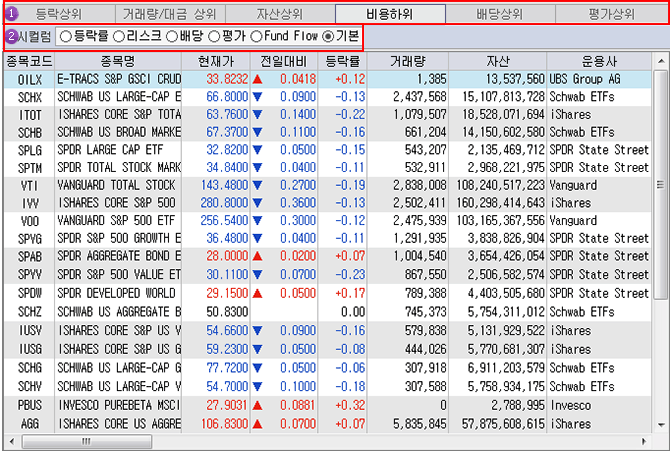Select the SPDW ticker code
670x451 pixels.
[x=30, y=293]
